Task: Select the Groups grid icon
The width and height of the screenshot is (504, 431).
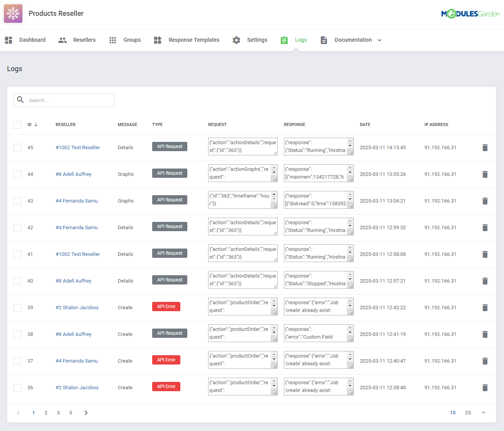Action: tap(112, 40)
